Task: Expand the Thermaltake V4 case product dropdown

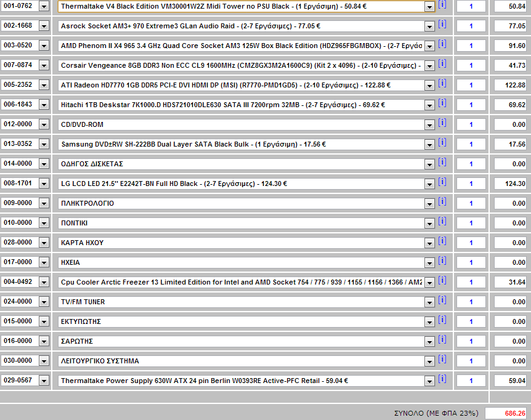Action: 429,7
